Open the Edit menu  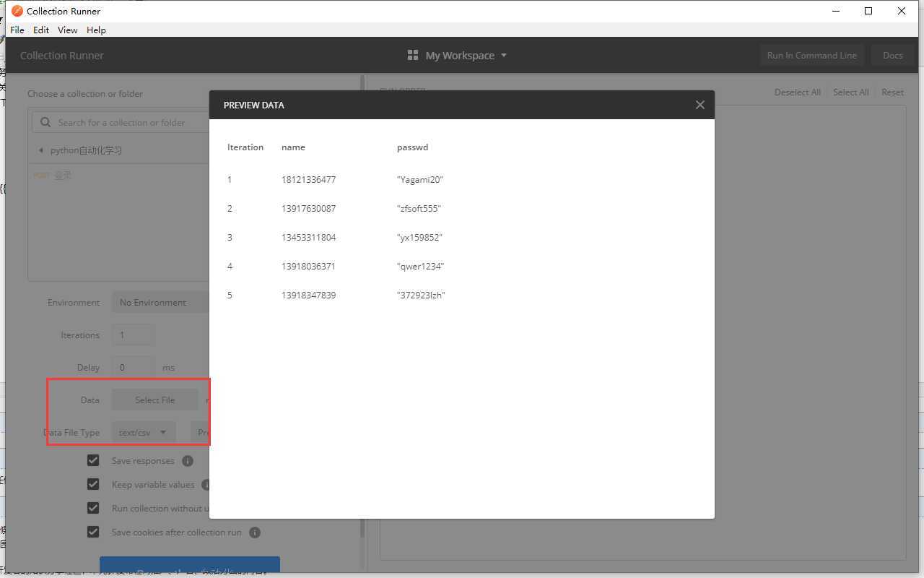coord(41,30)
